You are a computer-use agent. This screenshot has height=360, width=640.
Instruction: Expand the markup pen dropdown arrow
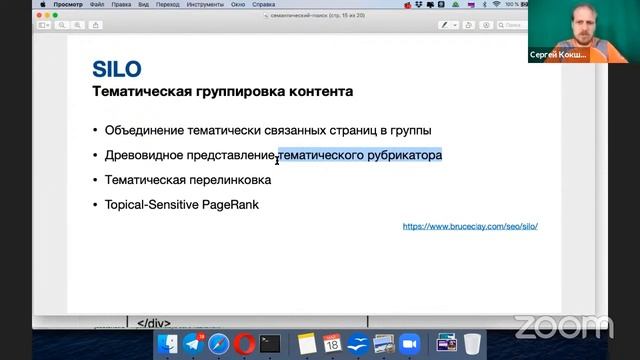455,25
